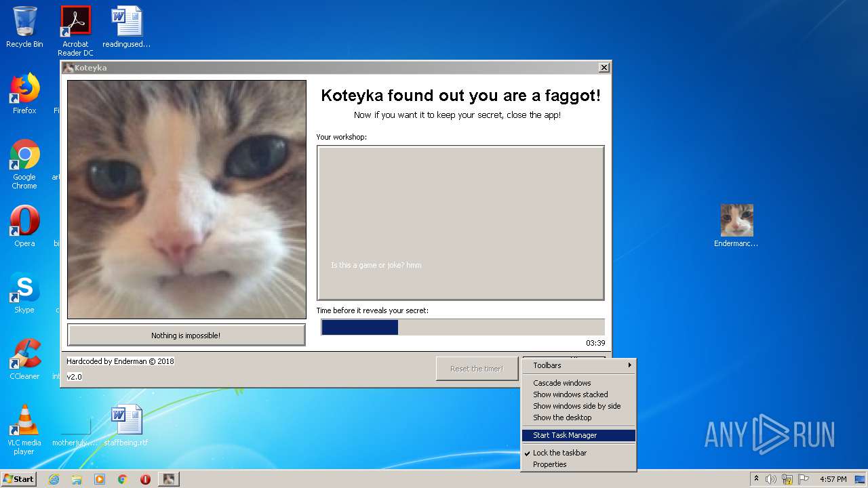Viewport: 868px width, 488px height.
Task: Open the Action Center flag icon
Action: 804,479
